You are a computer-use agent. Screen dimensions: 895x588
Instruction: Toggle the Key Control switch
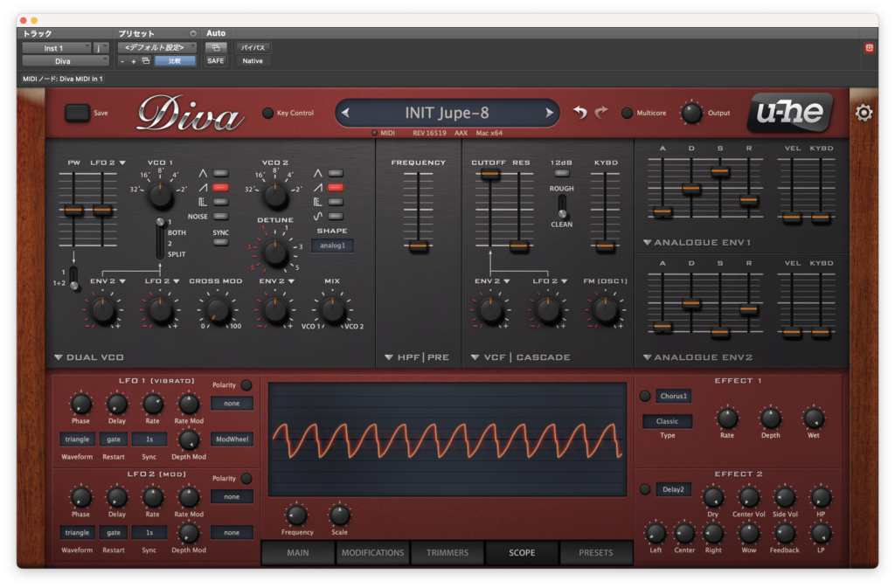point(267,113)
